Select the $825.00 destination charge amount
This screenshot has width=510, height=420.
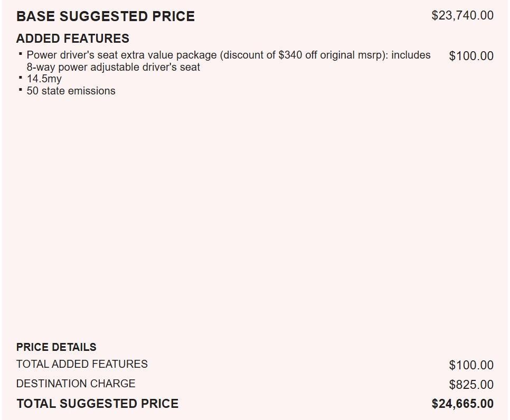471,385
